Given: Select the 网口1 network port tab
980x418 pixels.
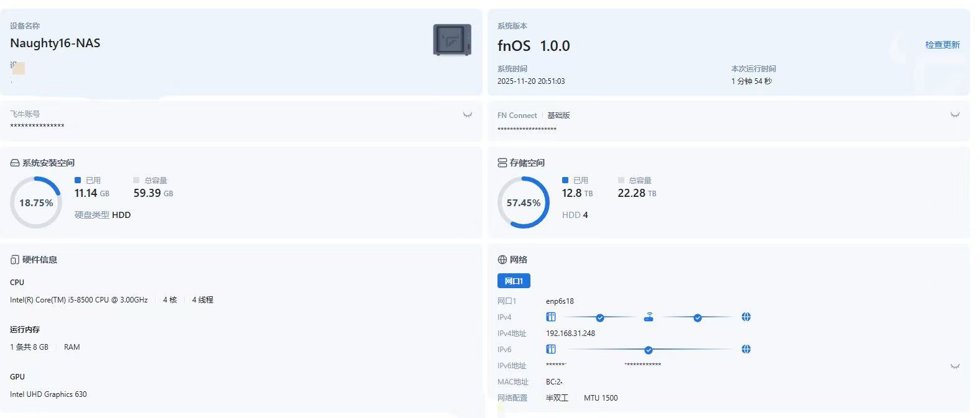Looking at the screenshot, I should click(x=514, y=281).
